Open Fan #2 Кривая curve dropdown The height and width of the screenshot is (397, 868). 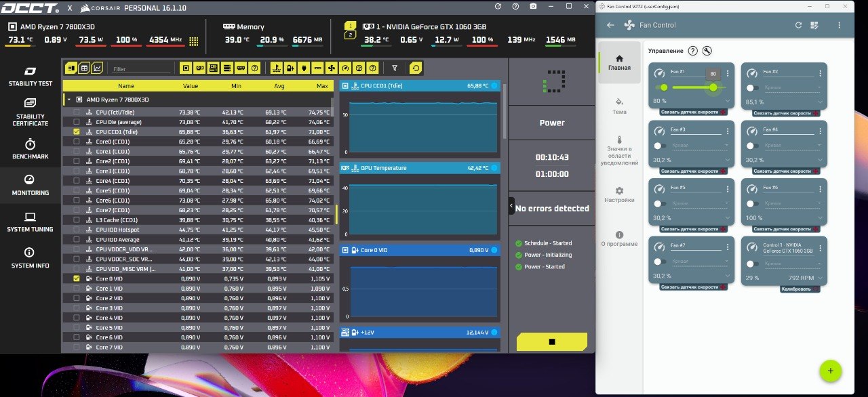[x=793, y=87]
